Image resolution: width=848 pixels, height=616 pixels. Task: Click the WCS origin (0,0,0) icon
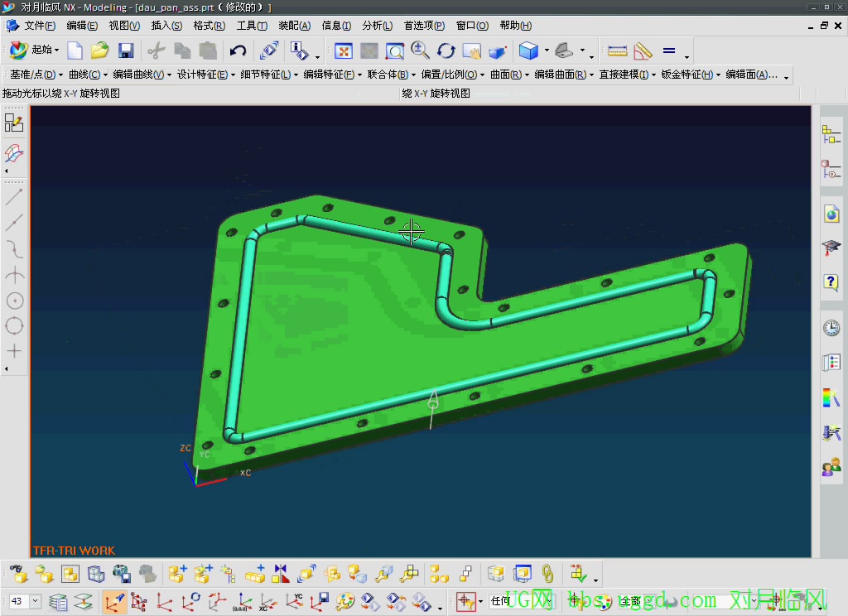point(243,601)
